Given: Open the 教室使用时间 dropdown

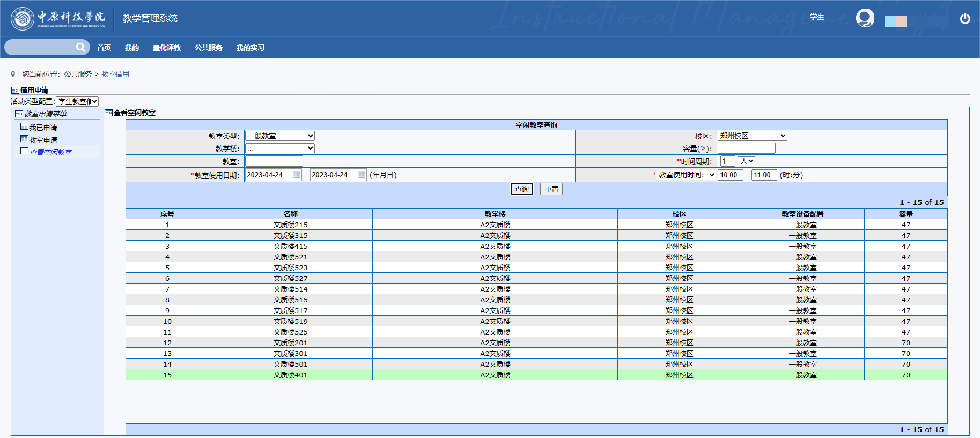Looking at the screenshot, I should click(x=686, y=175).
